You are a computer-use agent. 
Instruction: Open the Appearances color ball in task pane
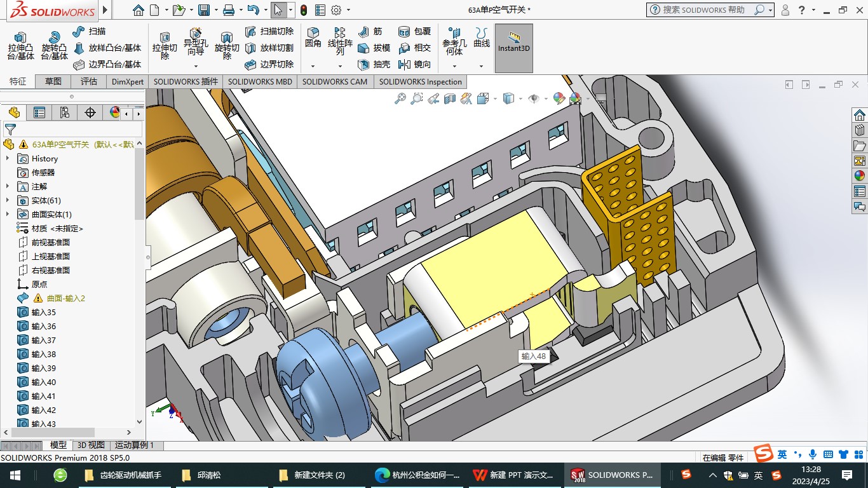(859, 175)
